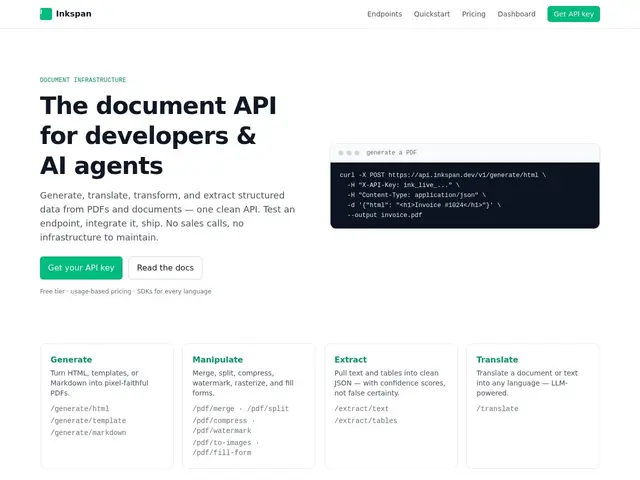Open the Inkspan brand name link
This screenshot has height=480, width=640.
tap(73, 14)
